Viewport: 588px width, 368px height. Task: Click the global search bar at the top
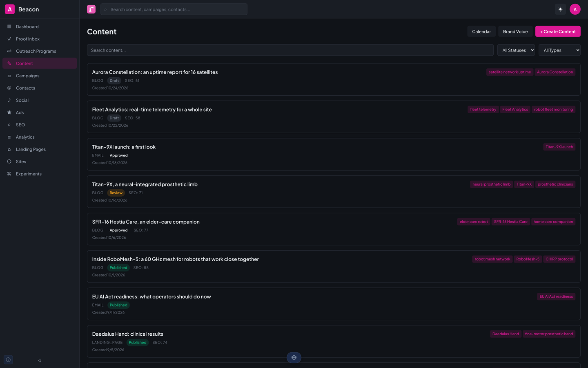[174, 9]
